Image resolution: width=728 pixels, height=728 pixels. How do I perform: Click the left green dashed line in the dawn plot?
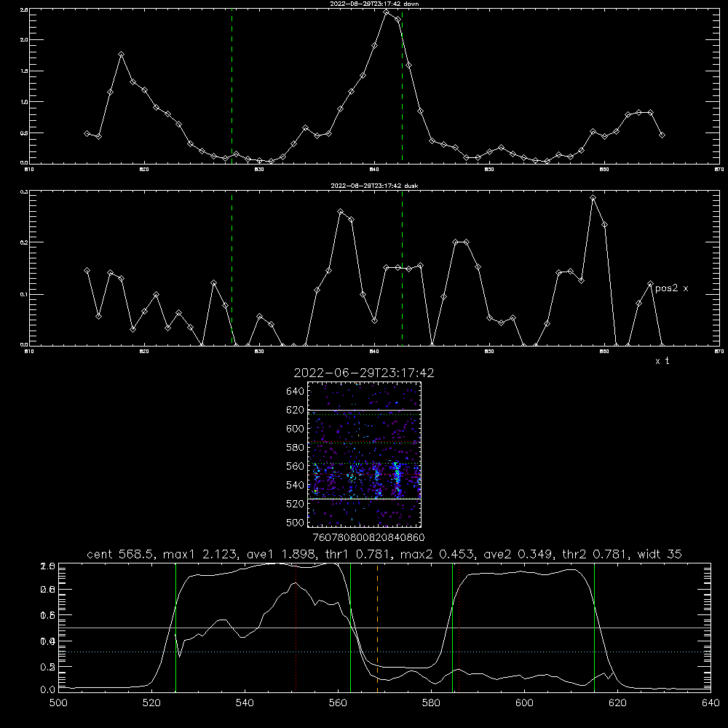point(232,87)
